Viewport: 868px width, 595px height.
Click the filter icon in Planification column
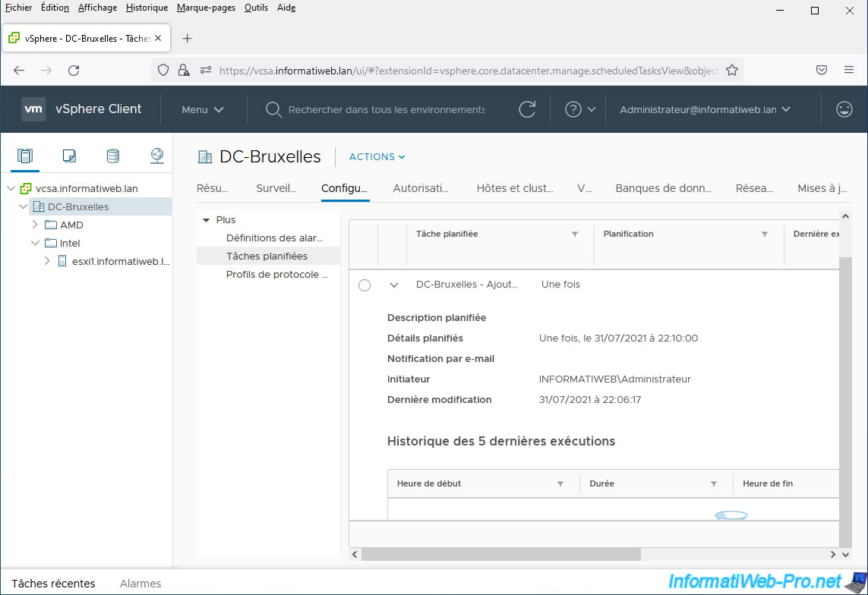tap(765, 235)
